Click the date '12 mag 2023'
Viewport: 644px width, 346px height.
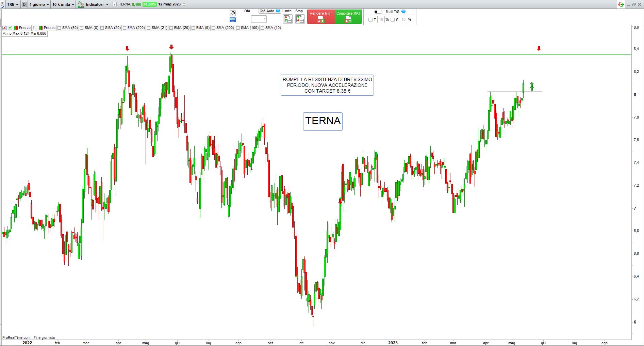169,4
